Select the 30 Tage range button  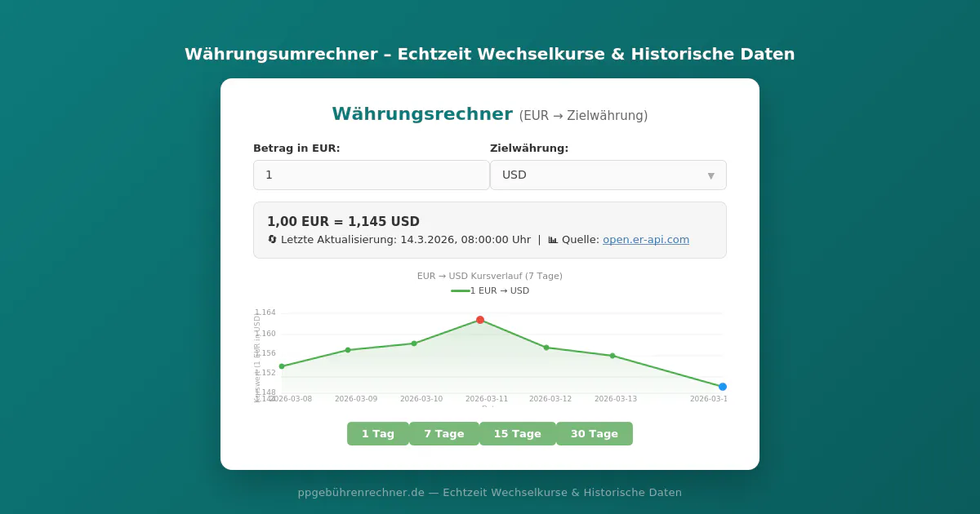(x=595, y=434)
